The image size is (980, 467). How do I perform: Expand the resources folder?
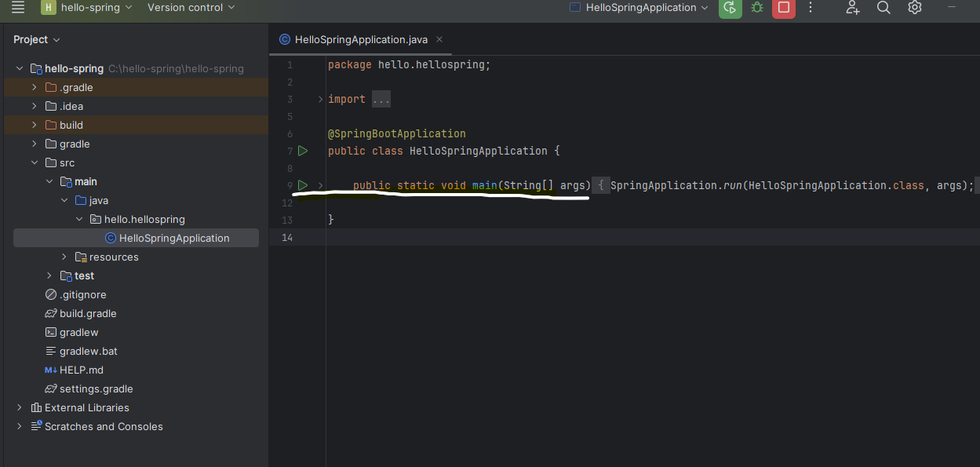coord(64,257)
